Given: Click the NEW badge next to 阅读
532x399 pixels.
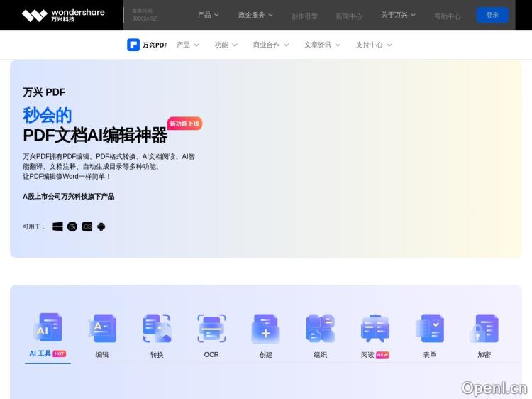Looking at the screenshot, I should 383,355.
